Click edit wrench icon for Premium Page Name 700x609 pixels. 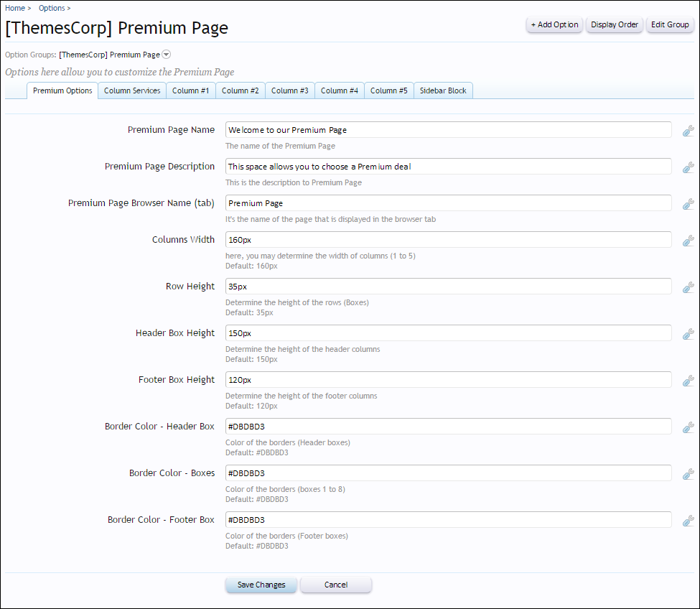(x=688, y=131)
